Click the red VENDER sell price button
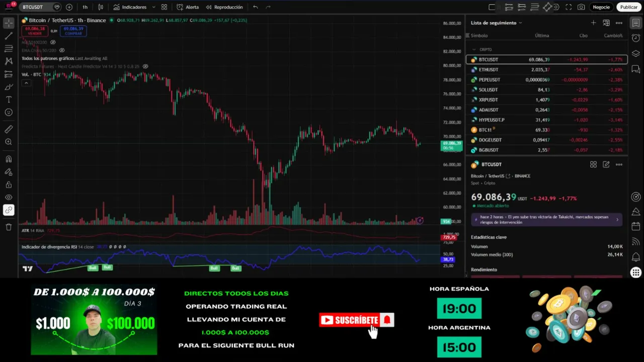 [x=35, y=31]
